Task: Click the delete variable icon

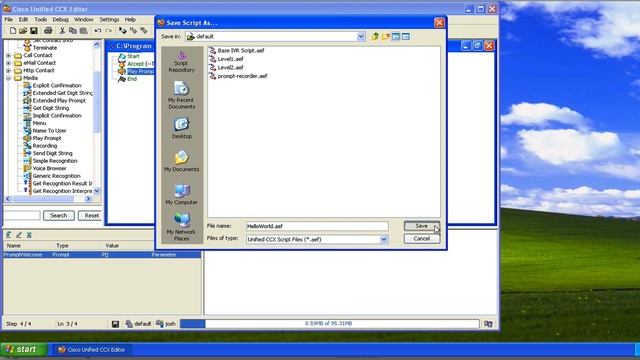Action: click(29, 235)
